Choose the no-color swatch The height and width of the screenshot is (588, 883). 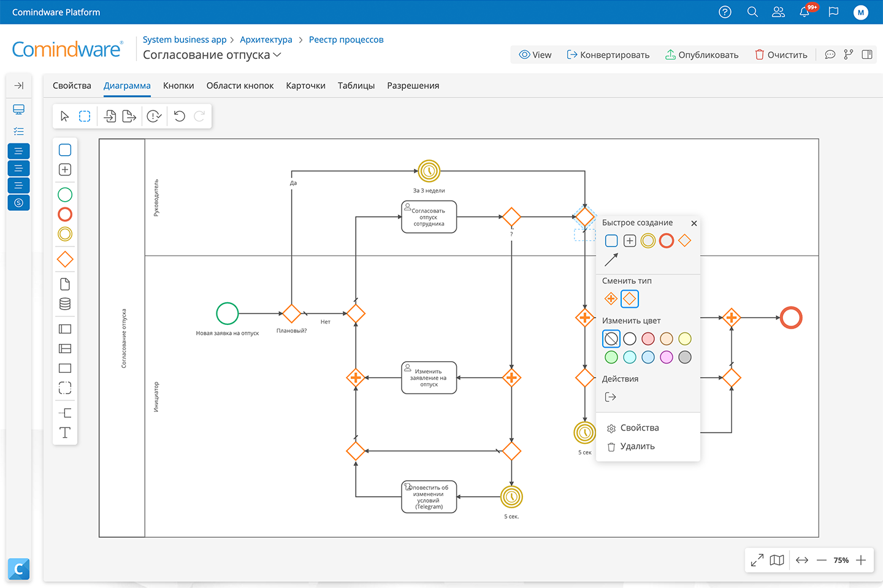(x=611, y=339)
